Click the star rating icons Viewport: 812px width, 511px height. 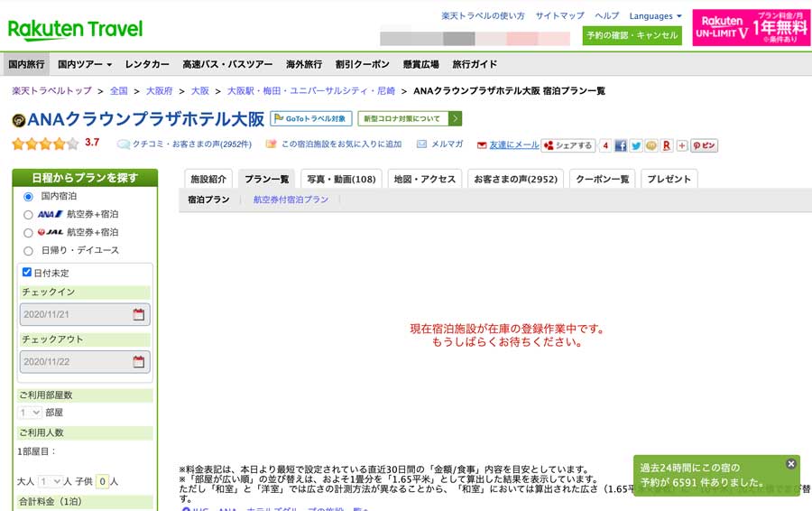click(46, 144)
